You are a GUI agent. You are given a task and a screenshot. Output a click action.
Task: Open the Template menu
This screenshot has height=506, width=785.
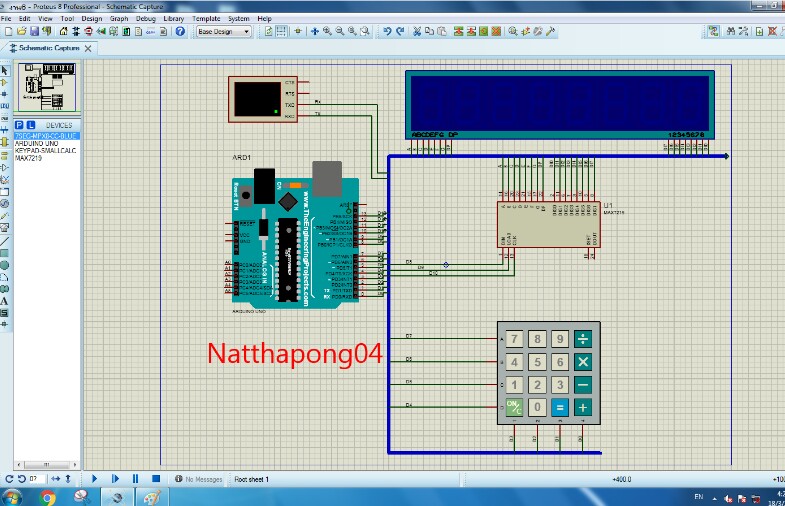[206, 19]
